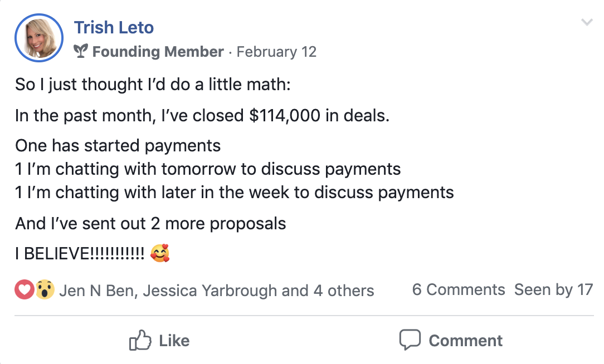This screenshot has width=604, height=364.
Task: Click the Trish Leto name link
Action: tap(114, 28)
